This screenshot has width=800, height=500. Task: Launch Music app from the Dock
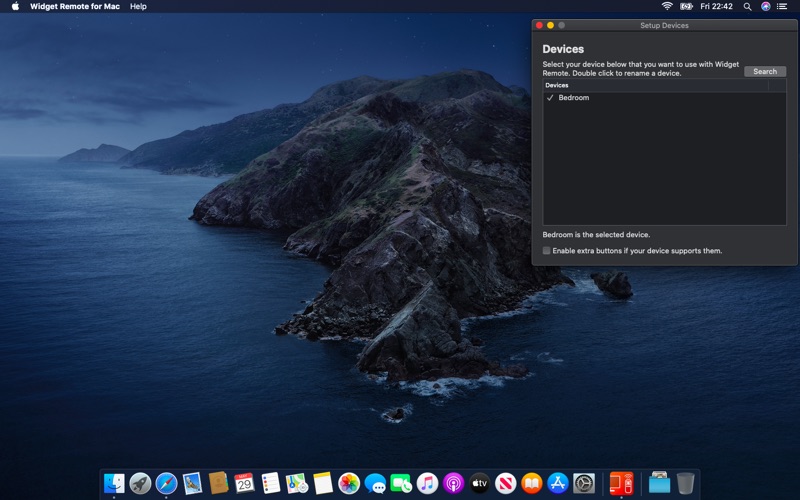pyautogui.click(x=427, y=484)
